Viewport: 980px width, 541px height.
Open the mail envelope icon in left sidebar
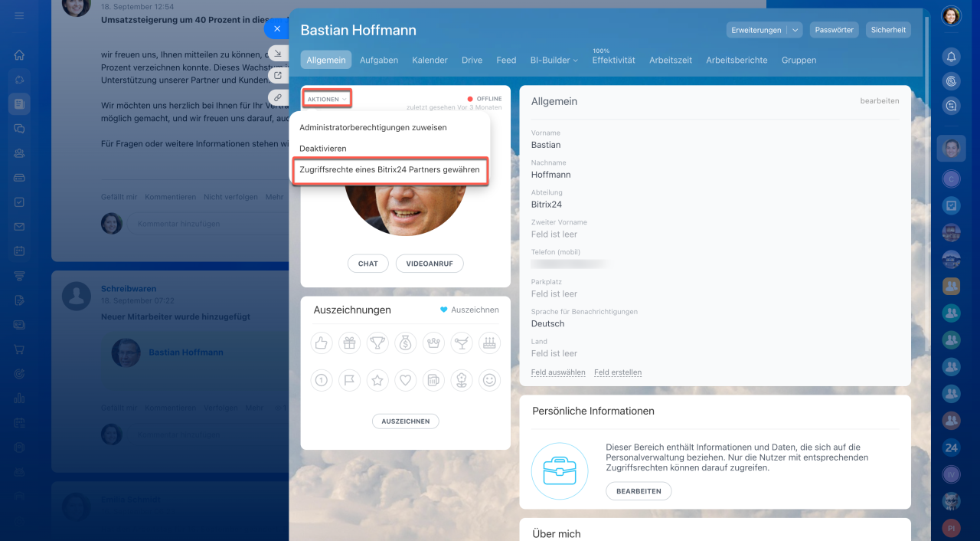[x=19, y=227]
